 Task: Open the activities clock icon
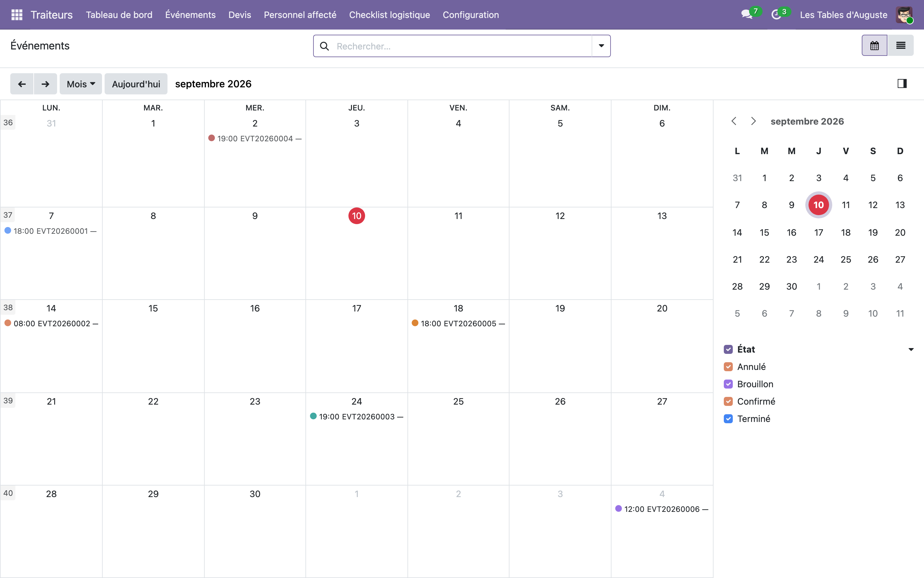pos(776,14)
